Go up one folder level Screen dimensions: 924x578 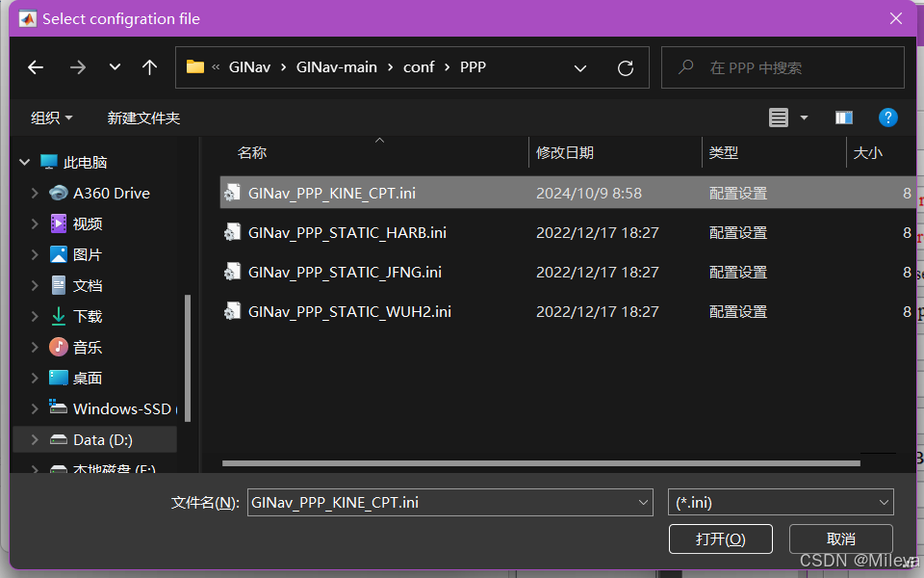click(x=150, y=67)
